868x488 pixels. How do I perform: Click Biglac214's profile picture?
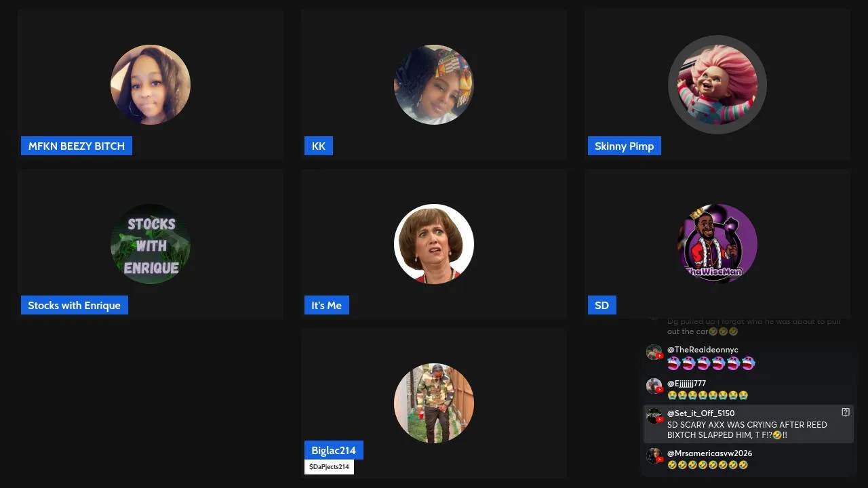pyautogui.click(x=434, y=403)
